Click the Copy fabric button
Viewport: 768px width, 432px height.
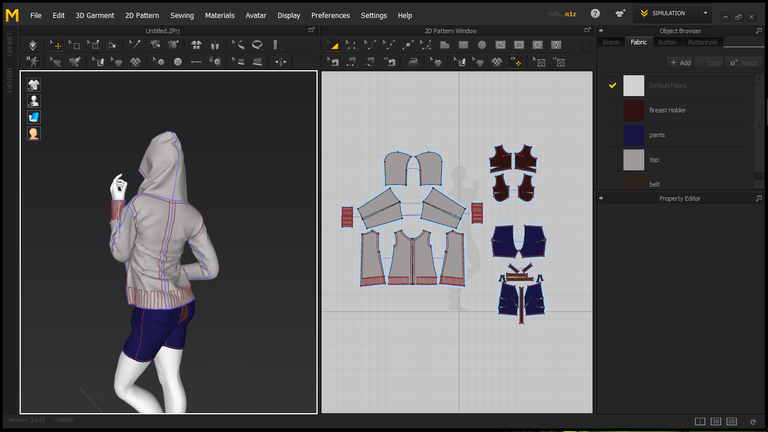(710, 63)
